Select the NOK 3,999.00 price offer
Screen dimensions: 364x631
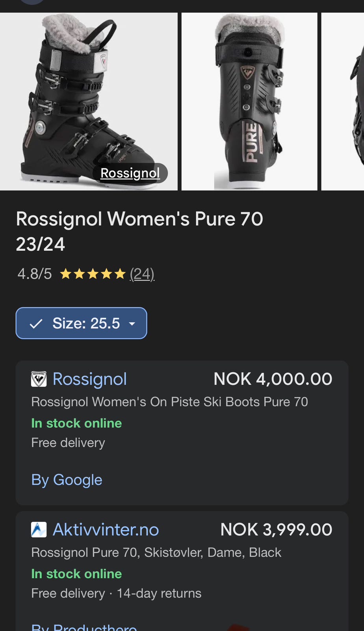pyautogui.click(x=276, y=530)
